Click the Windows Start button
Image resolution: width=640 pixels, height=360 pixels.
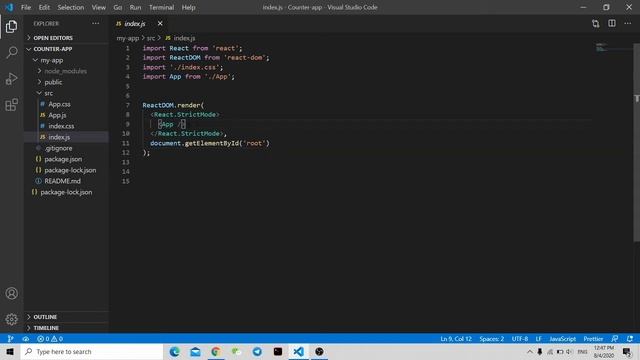(10, 351)
